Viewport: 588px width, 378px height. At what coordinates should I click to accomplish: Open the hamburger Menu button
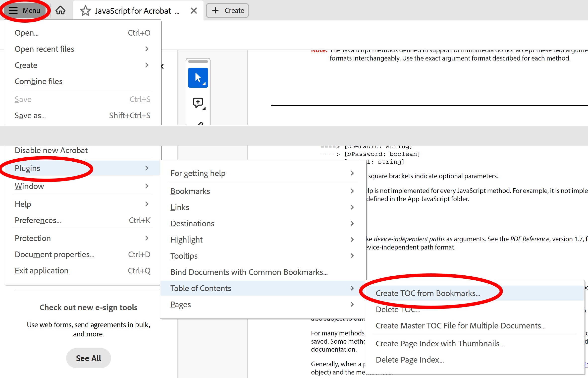tap(24, 10)
